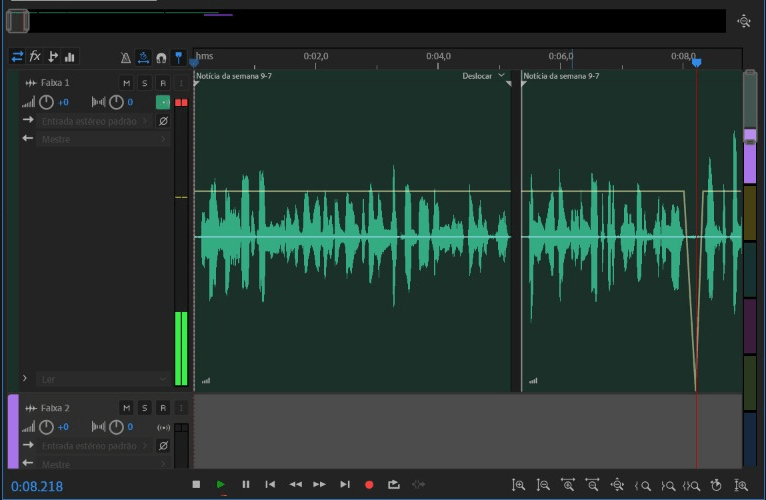Click the timecode display 0:08.218

tap(37, 486)
